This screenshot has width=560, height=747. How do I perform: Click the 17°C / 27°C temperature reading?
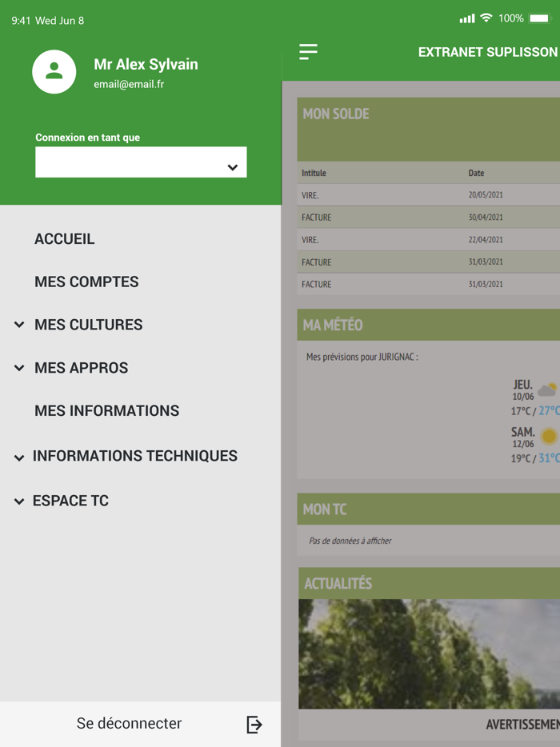[534, 410]
